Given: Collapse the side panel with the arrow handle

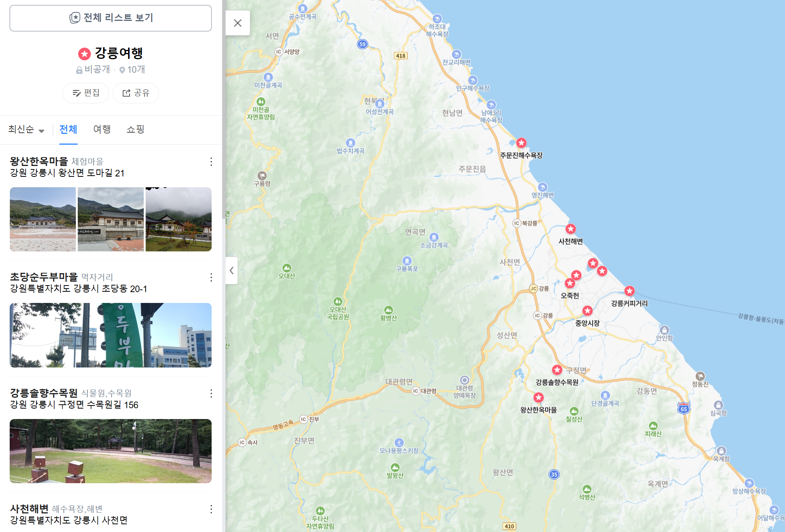Looking at the screenshot, I should [231, 270].
